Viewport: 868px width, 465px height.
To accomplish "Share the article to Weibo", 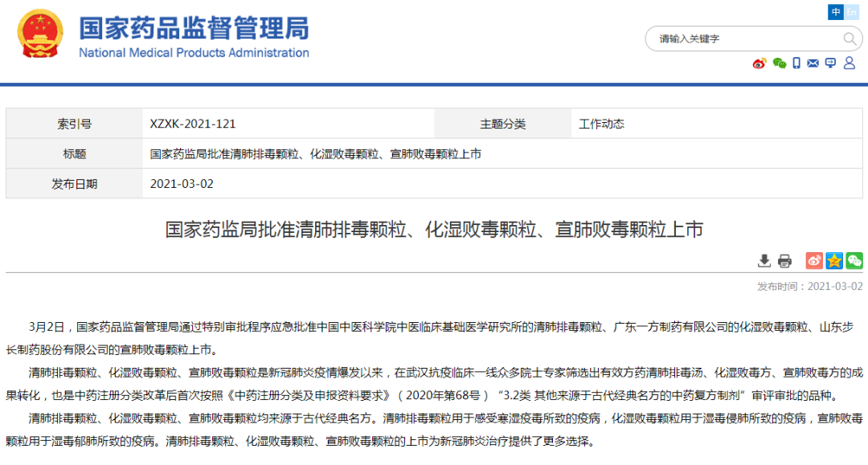I will tap(813, 260).
